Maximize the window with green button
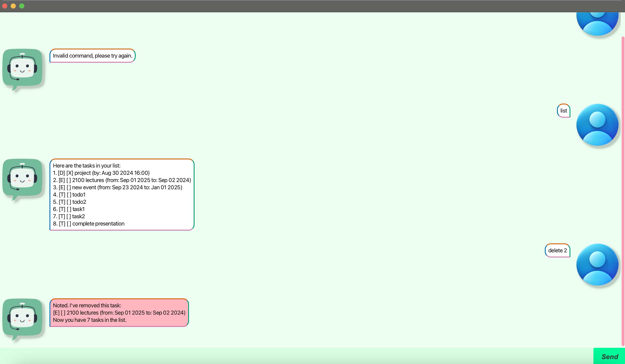 [x=22, y=6]
